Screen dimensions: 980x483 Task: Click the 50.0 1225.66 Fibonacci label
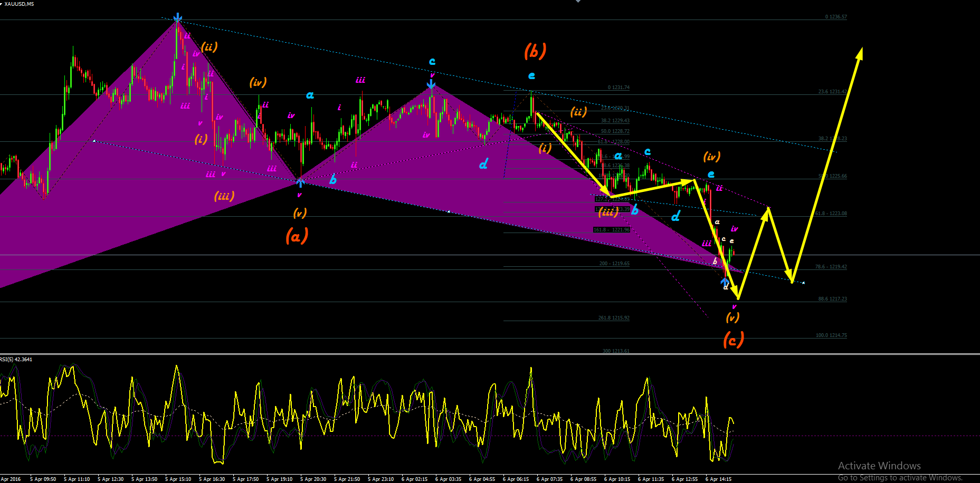pos(832,176)
